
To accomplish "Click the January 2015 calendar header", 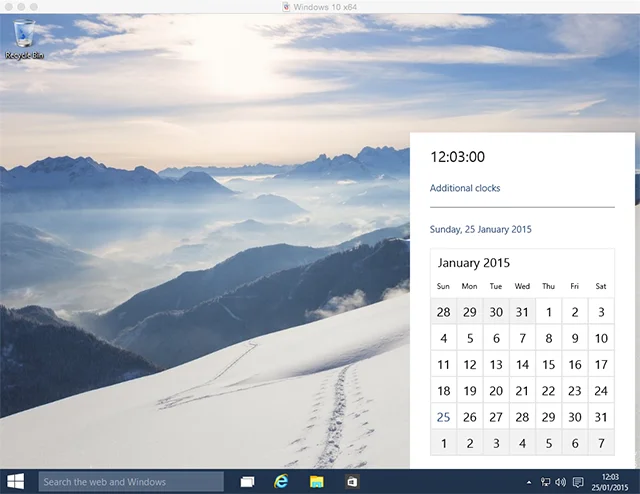I will tap(474, 263).
